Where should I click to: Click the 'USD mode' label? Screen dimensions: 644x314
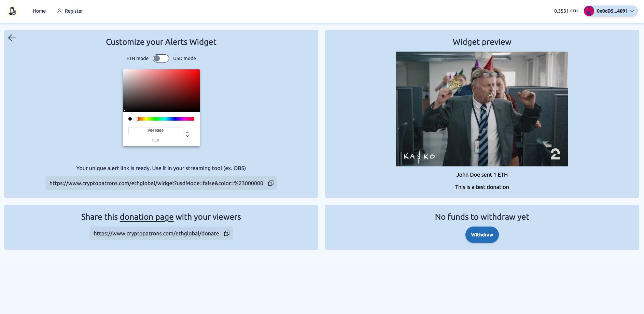click(184, 58)
